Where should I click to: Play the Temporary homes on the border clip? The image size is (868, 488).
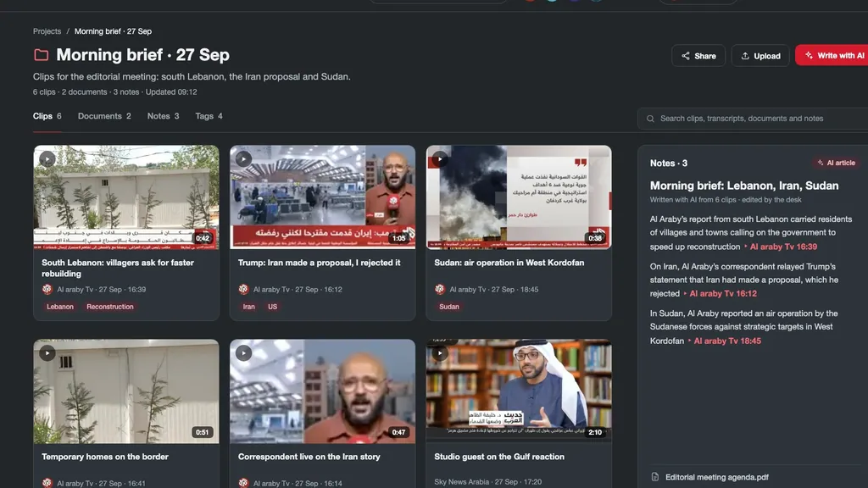pyautogui.click(x=47, y=353)
